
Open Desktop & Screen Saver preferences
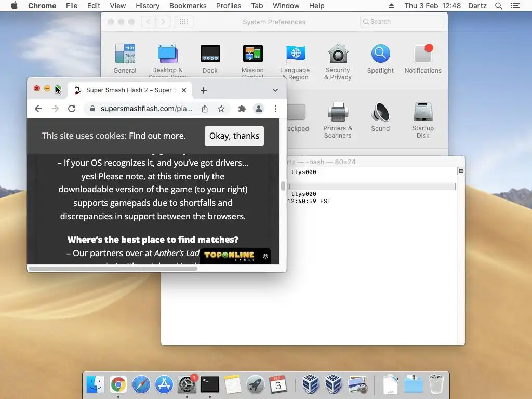tap(168, 60)
